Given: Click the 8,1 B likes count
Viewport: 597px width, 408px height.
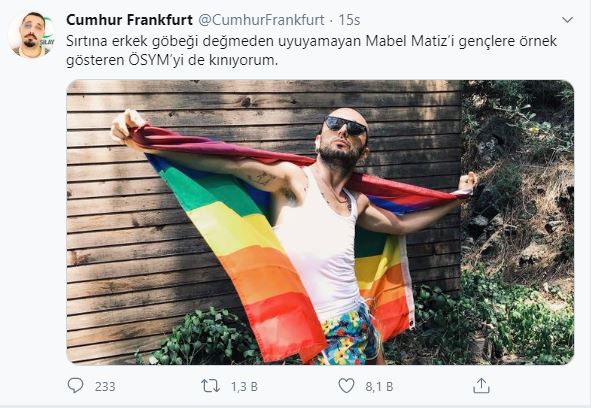Looking at the screenshot, I should click(x=379, y=387).
